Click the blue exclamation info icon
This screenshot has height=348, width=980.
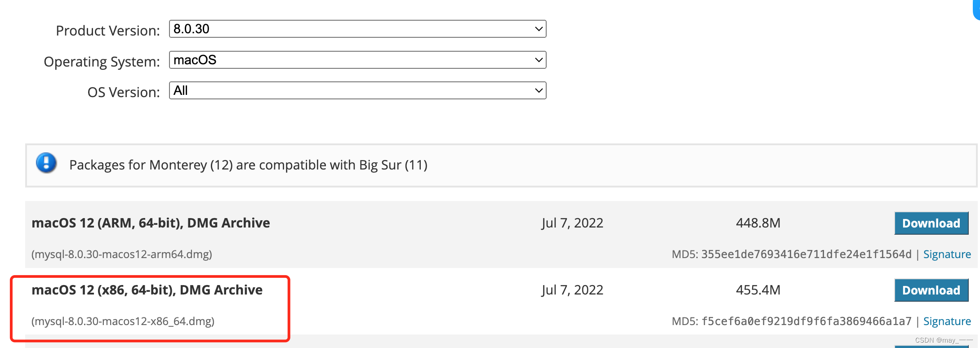(46, 163)
